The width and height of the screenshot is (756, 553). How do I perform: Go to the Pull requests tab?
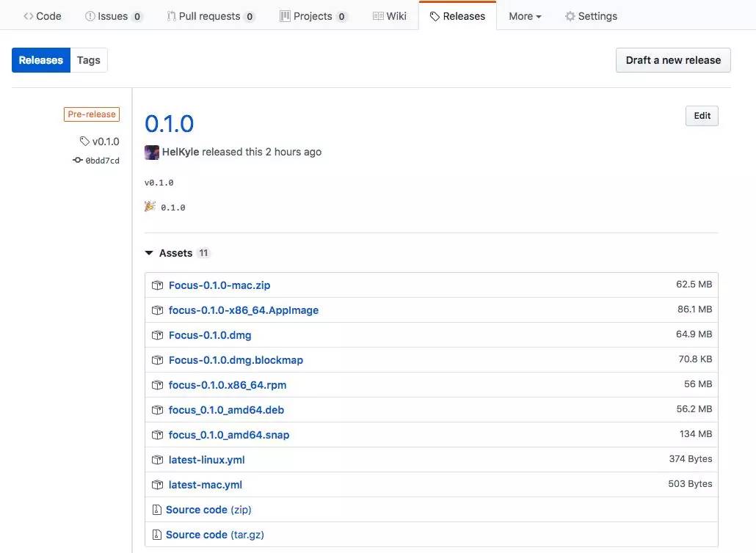point(211,16)
